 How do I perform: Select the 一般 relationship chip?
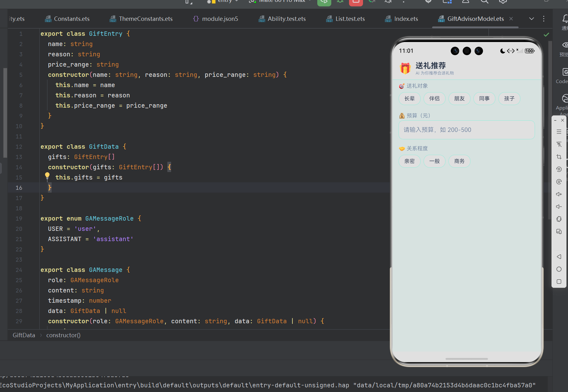click(434, 161)
